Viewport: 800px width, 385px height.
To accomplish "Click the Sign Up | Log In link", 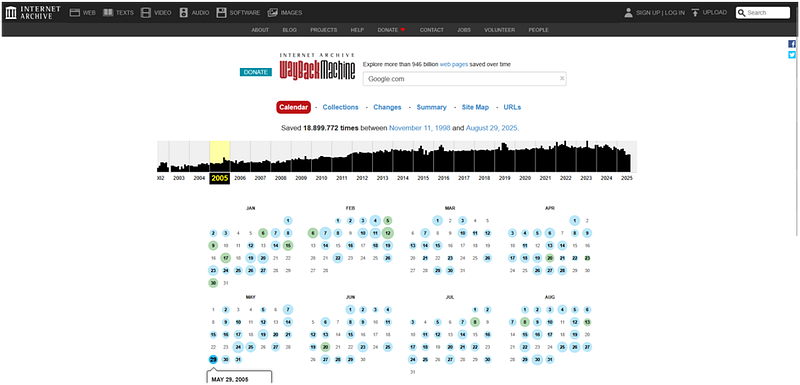I will coord(660,13).
